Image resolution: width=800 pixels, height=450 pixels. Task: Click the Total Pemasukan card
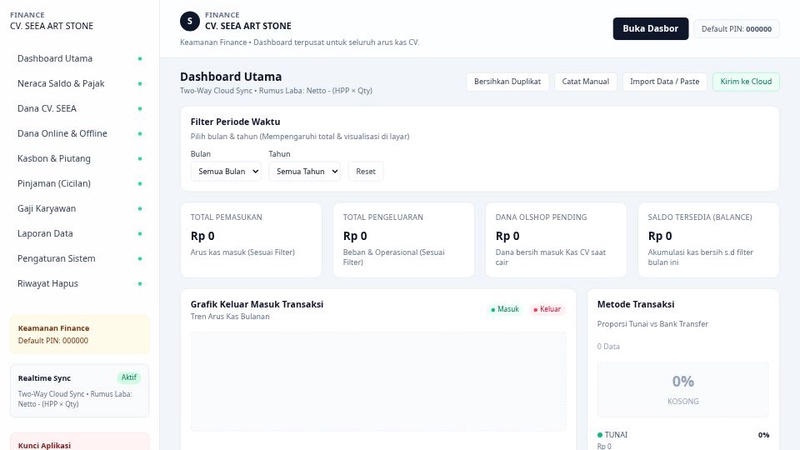point(251,240)
